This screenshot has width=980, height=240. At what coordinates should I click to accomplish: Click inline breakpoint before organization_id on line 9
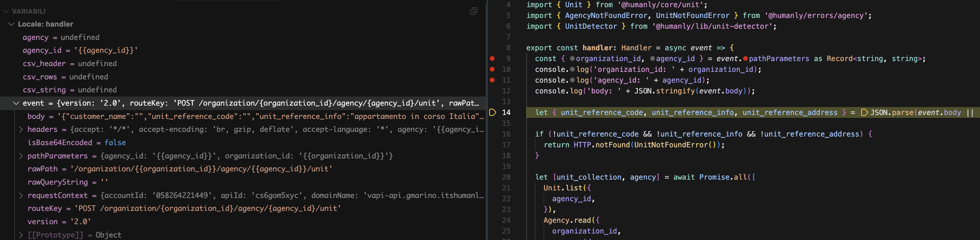pyautogui.click(x=572, y=59)
